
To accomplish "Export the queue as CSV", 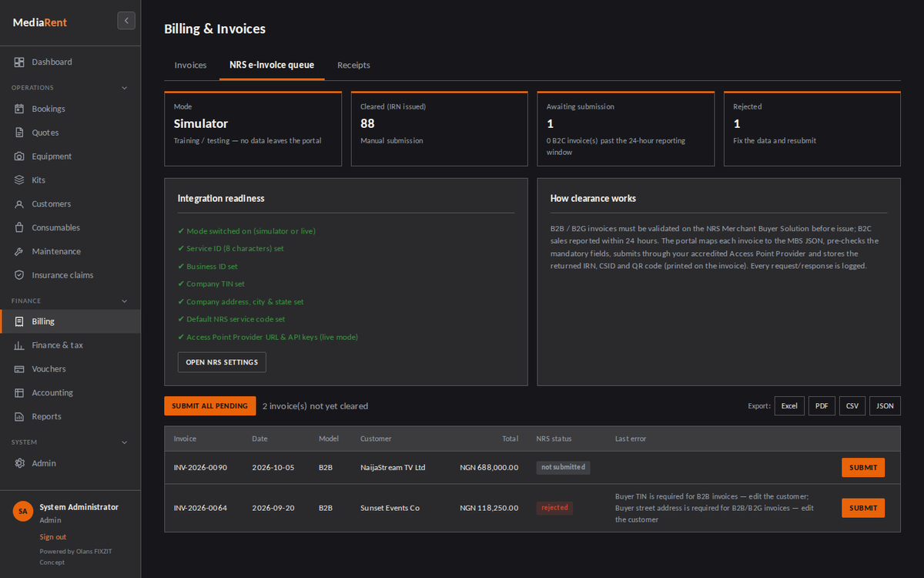I will 852,406.
